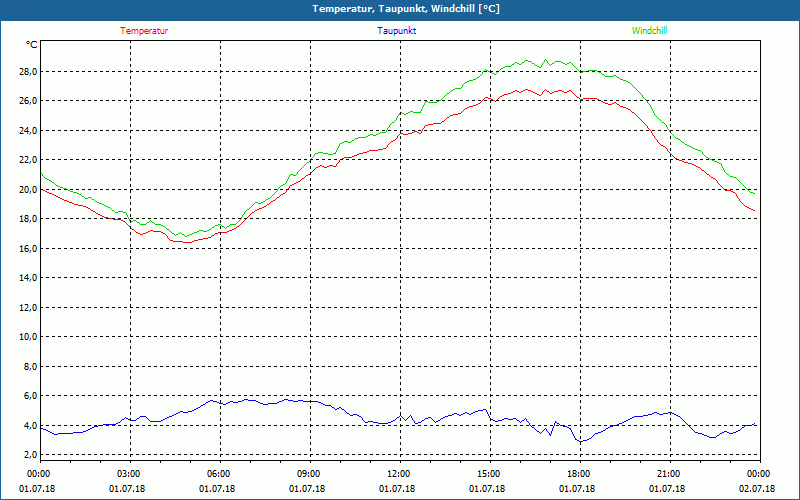
Task: Click the 12,0 y-axis value
Action: click(29, 308)
